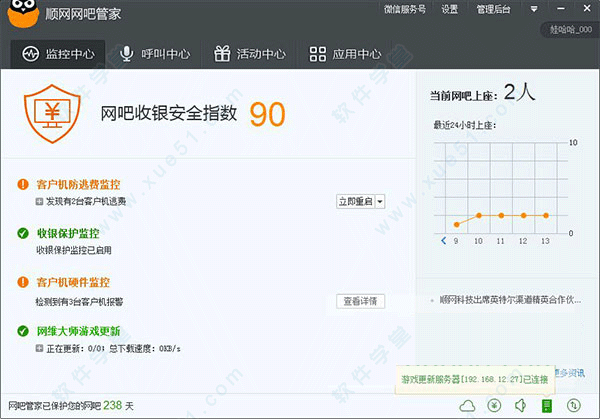Open the title bar dropdown arrow menu

[534, 9]
